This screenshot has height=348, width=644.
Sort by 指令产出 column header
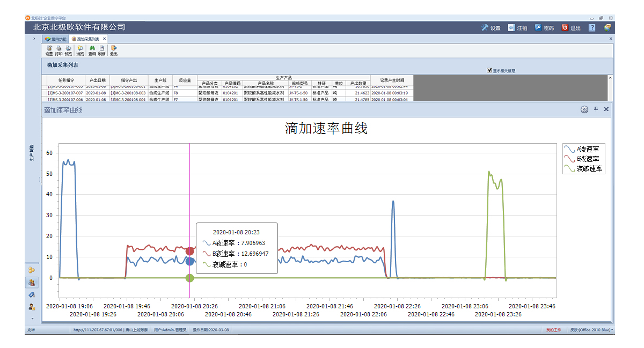pos(128,80)
